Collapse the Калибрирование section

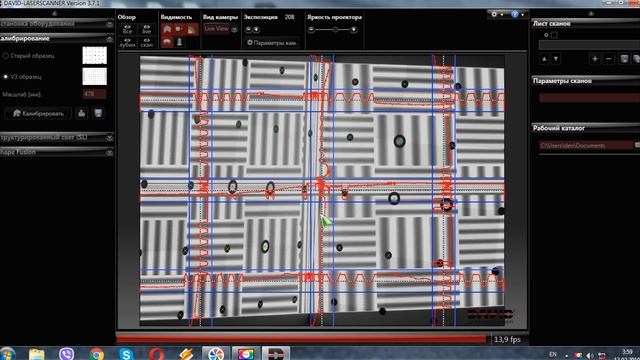(109, 39)
